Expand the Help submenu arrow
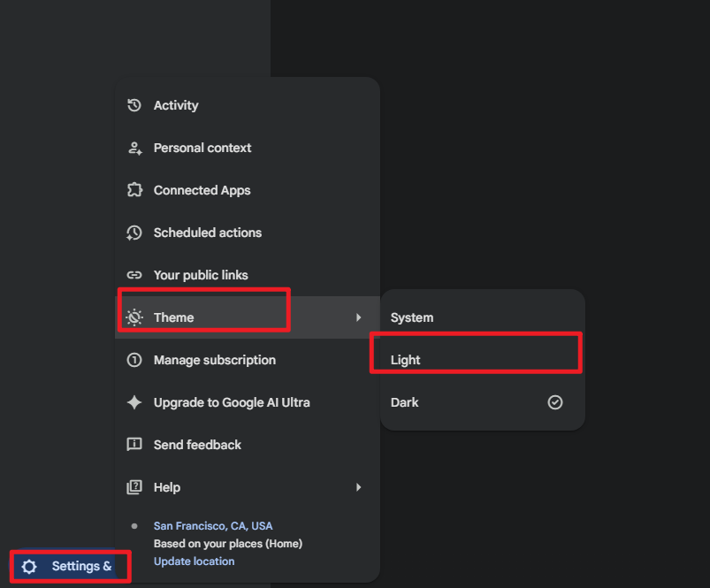Image resolution: width=710 pixels, height=588 pixels. pos(359,487)
